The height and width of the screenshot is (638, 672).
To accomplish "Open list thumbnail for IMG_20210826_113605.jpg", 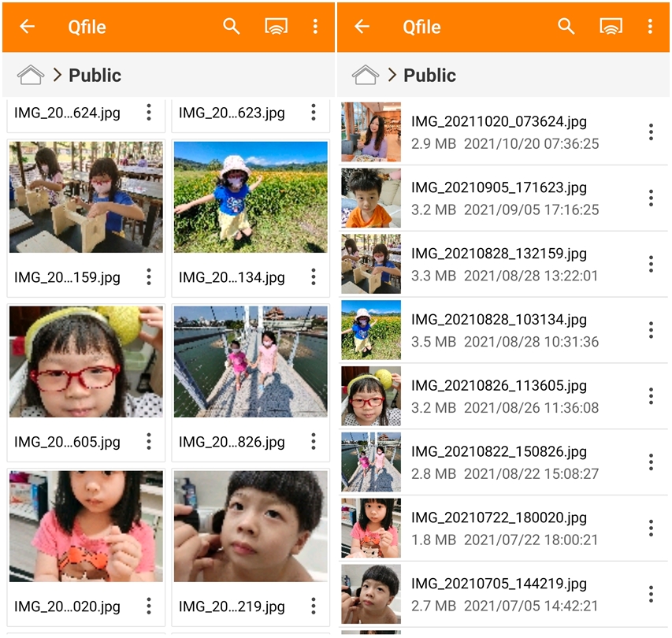I will click(x=371, y=396).
